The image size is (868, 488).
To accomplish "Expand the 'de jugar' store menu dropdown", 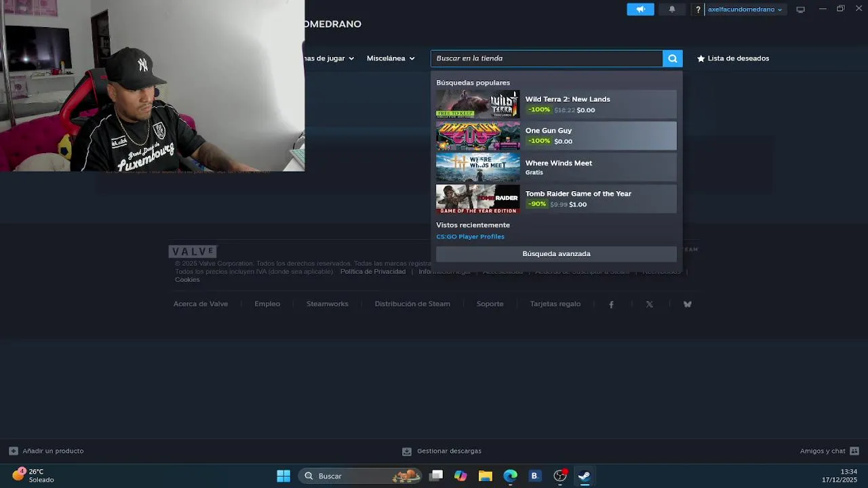I will [x=330, y=58].
